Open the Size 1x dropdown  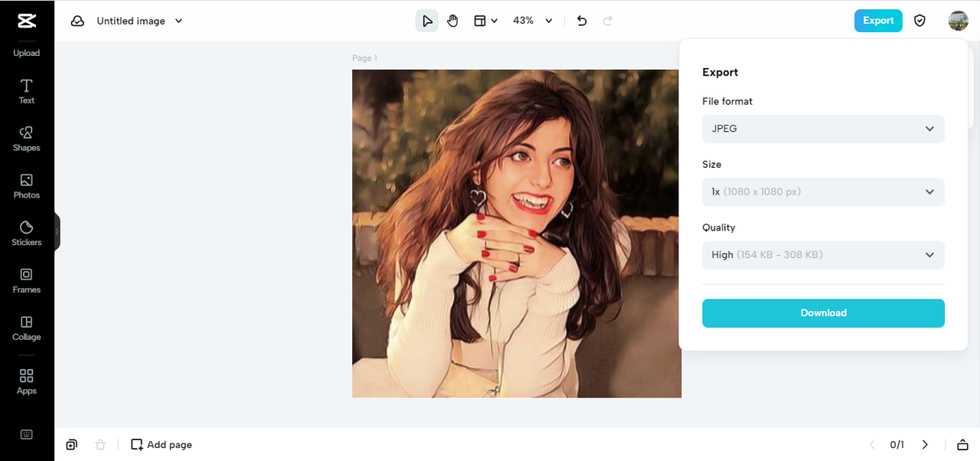[823, 191]
